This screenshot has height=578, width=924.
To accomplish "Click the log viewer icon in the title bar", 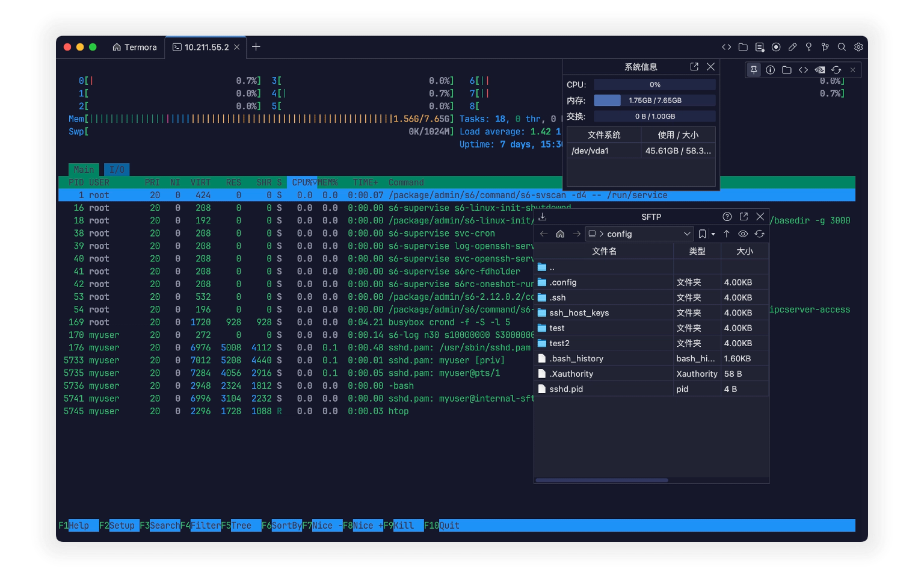I will point(759,47).
